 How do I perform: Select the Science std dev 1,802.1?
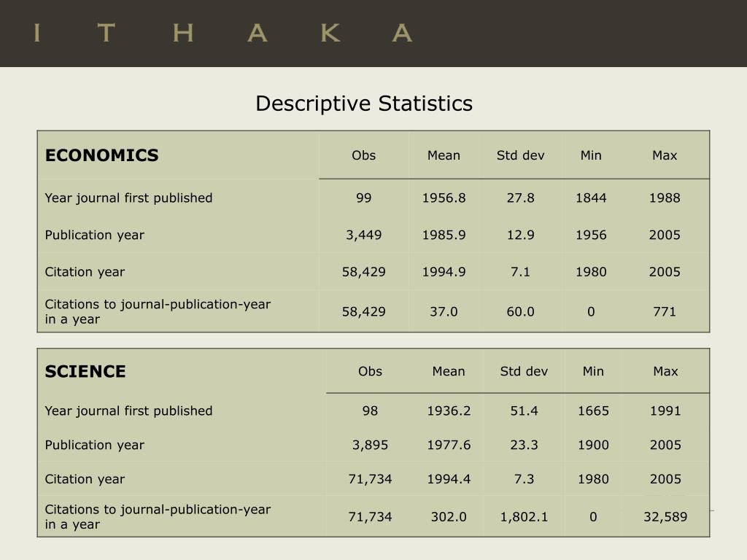click(524, 517)
